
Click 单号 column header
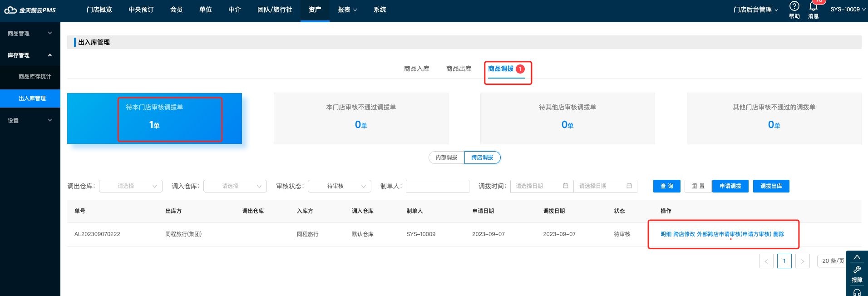(x=80, y=211)
